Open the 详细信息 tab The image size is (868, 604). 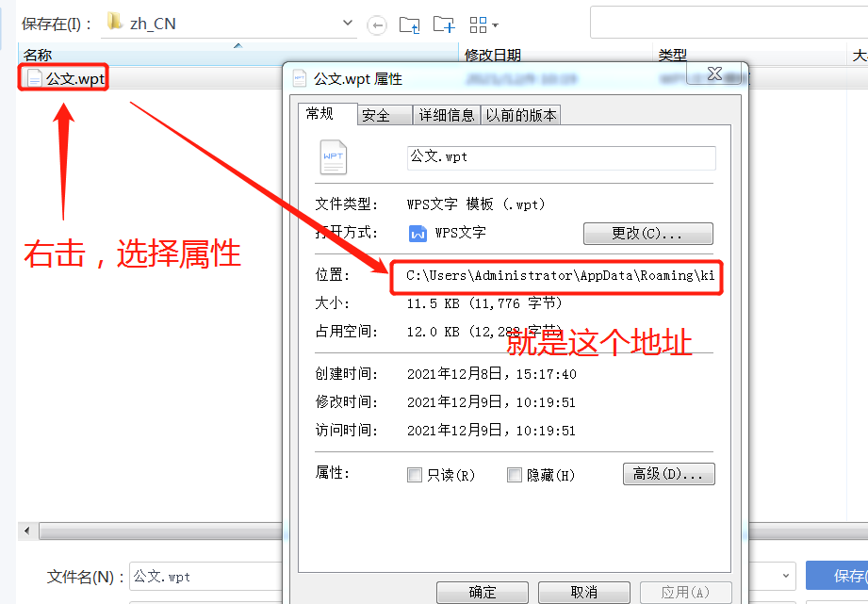click(447, 115)
